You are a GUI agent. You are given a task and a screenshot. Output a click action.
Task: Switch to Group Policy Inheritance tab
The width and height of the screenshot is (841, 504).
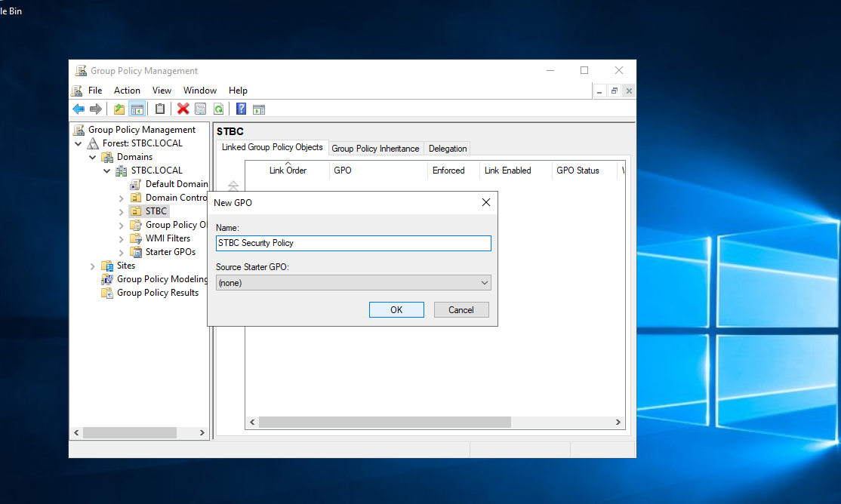click(375, 149)
